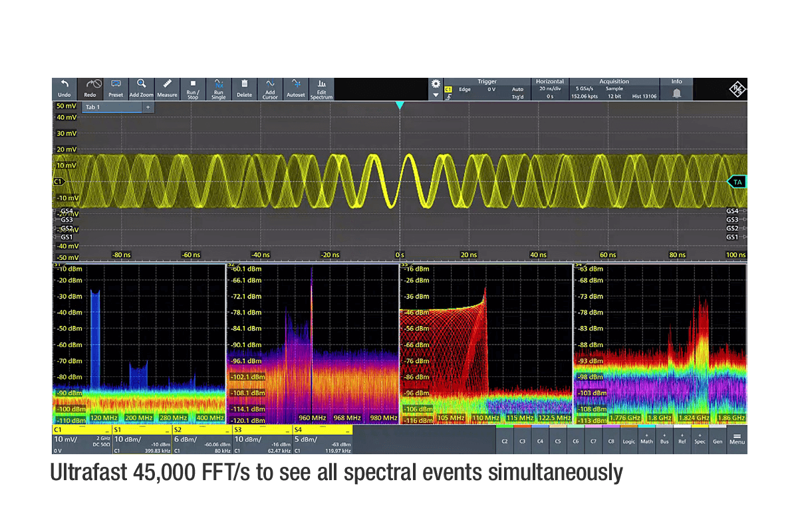Enable channel C6
The image size is (798, 532).
[x=576, y=440]
